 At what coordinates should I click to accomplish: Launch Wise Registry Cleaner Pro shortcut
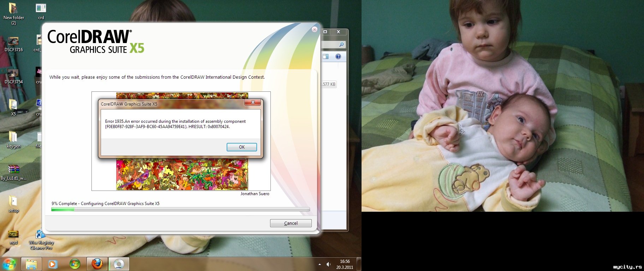tap(41, 240)
